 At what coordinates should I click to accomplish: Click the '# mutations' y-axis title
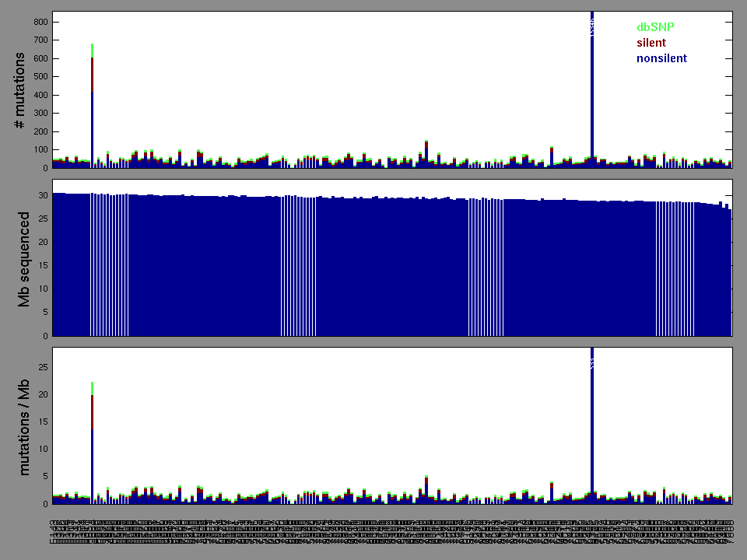pos(21,90)
